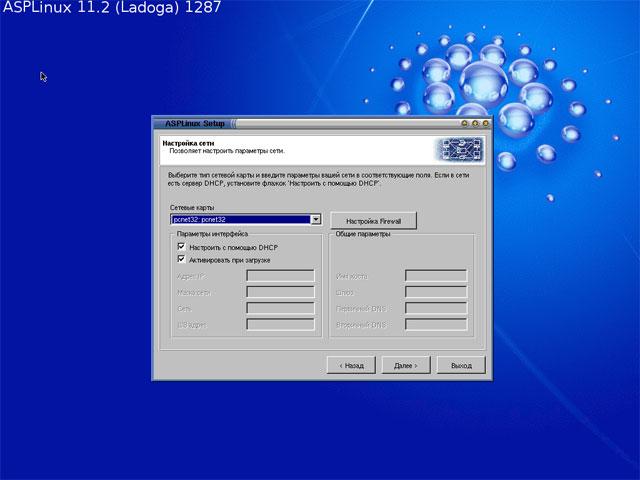This screenshot has height=480, width=640.
Task: Click the 'Шлюз' gateway input field
Action: (x=436, y=292)
